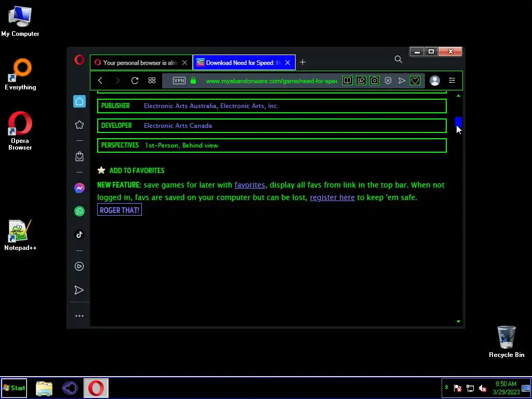This screenshot has width=532, height=399.
Task: Click Electronic Arts, Inc. publisher link
Action: coord(249,106)
